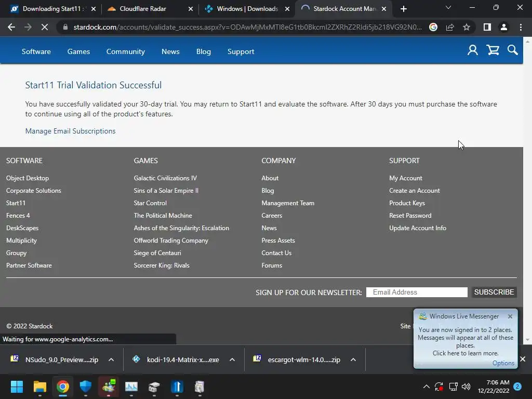
Task: Open the Games navigation menu
Action: 78,51
